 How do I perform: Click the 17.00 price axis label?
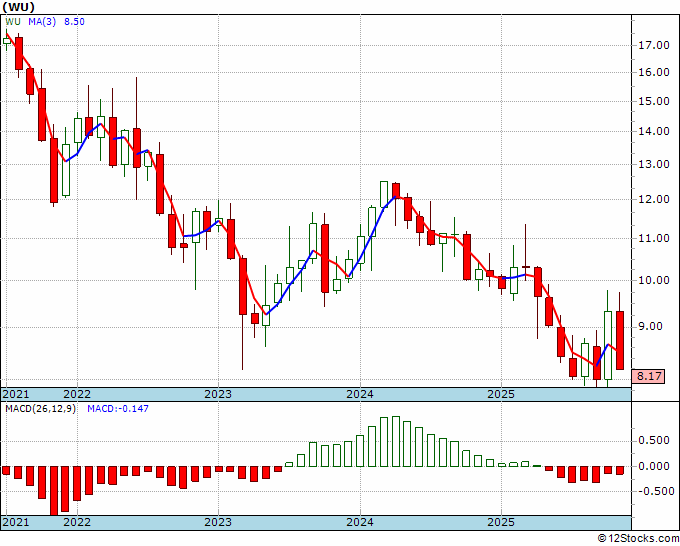[654, 45]
